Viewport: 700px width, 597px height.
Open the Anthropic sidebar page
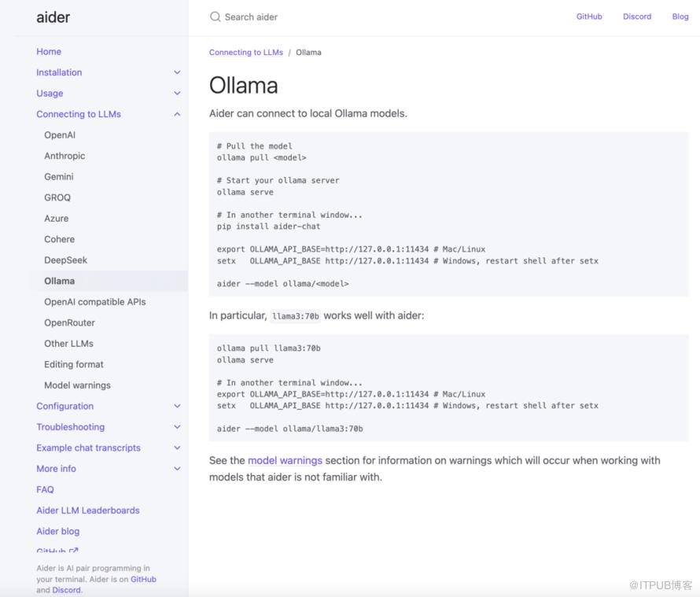64,156
